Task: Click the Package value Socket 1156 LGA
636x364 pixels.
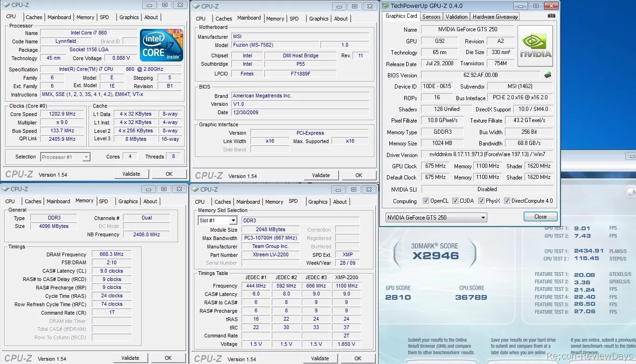Action: (x=89, y=49)
